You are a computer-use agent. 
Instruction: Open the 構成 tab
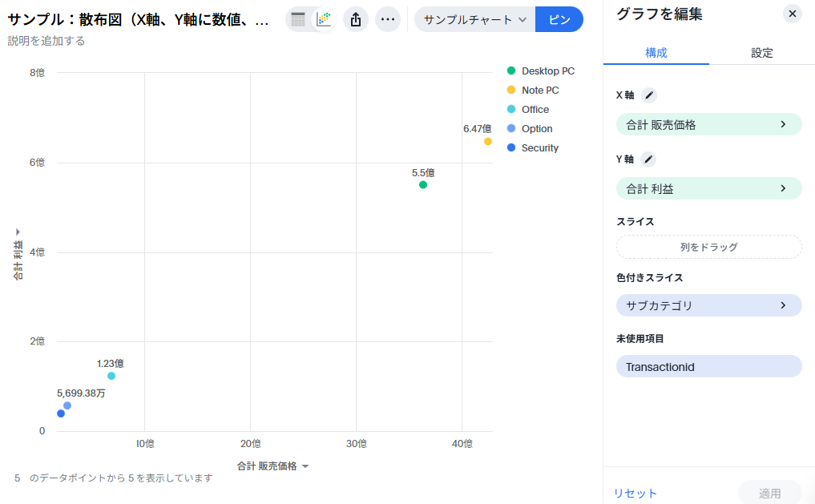[656, 53]
